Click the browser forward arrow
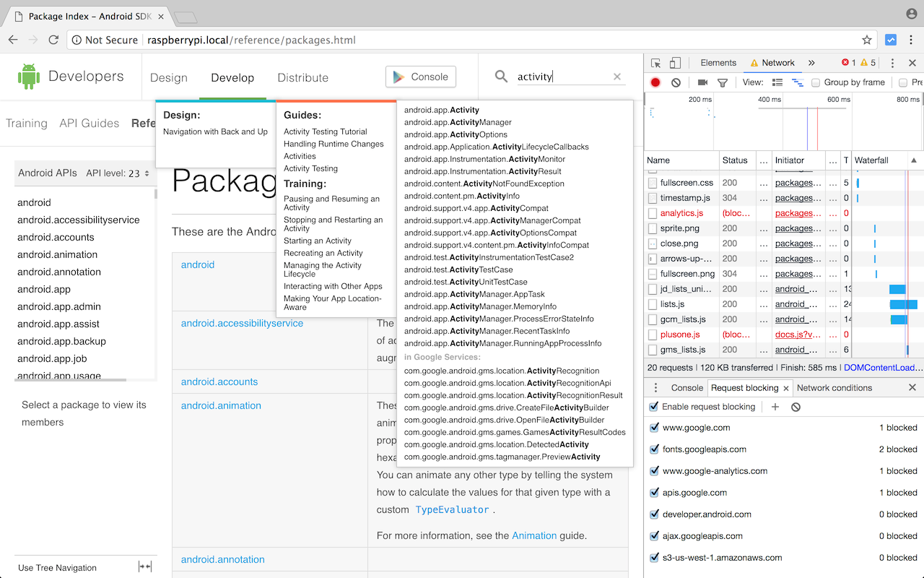Image resolution: width=924 pixels, height=578 pixels. pos(33,40)
